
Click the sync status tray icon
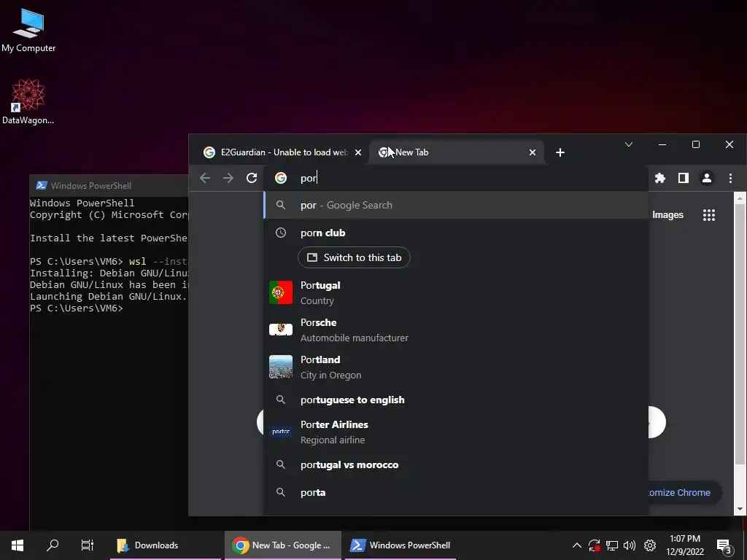(594, 545)
